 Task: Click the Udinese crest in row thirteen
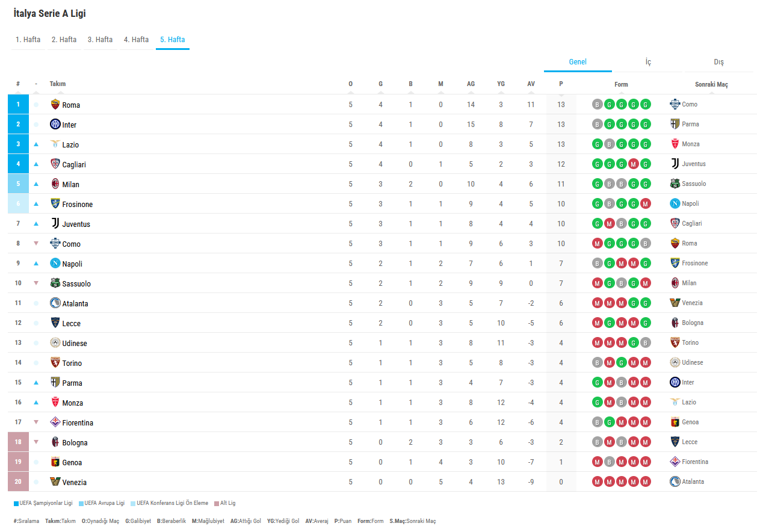tap(55, 342)
